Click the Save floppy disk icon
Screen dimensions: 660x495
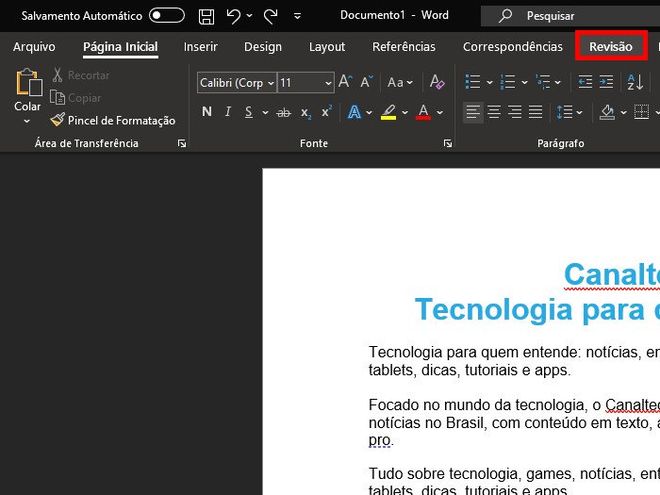(206, 16)
